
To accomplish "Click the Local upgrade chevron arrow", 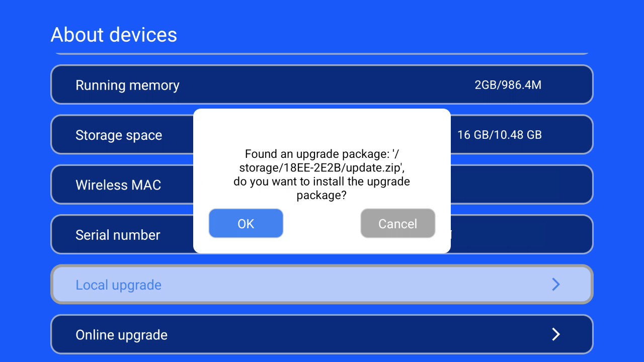I will click(556, 285).
